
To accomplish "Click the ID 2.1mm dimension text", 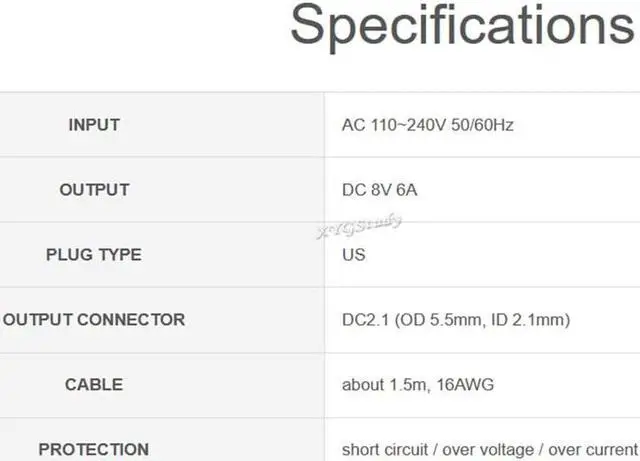I will pos(531,320).
